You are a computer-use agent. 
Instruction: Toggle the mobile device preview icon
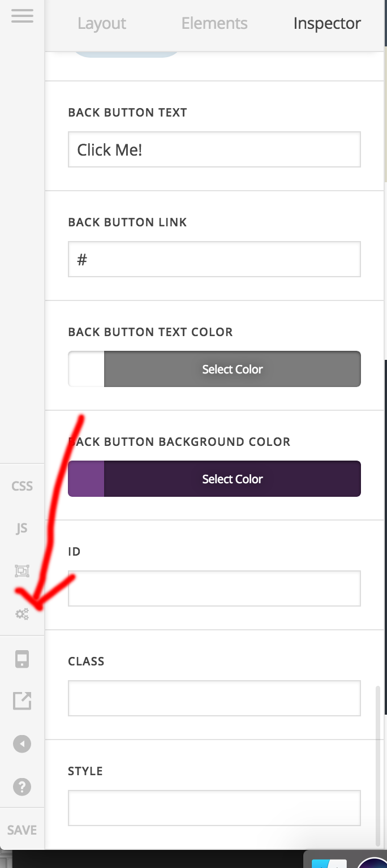coord(21,658)
